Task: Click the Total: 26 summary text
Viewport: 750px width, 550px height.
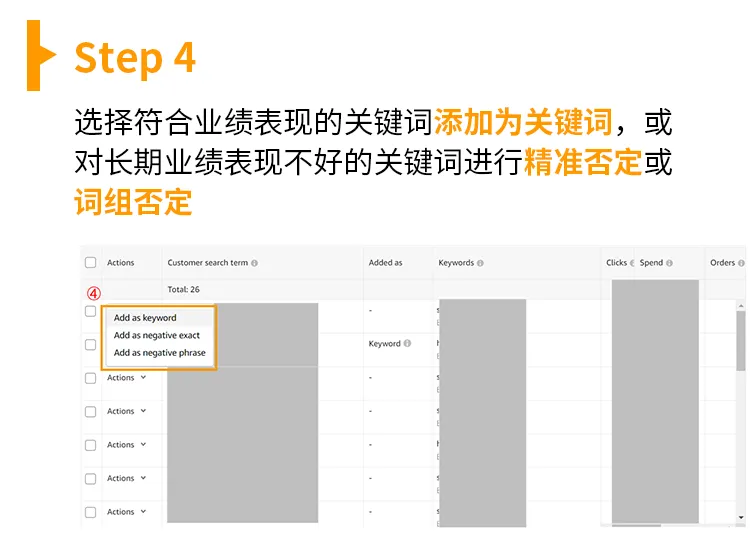Action: click(x=184, y=289)
